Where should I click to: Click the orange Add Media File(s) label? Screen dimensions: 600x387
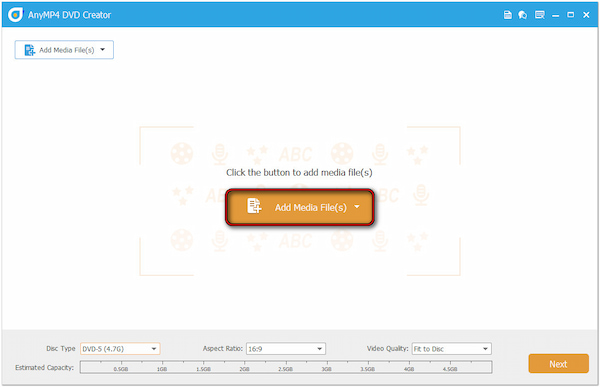pos(311,207)
